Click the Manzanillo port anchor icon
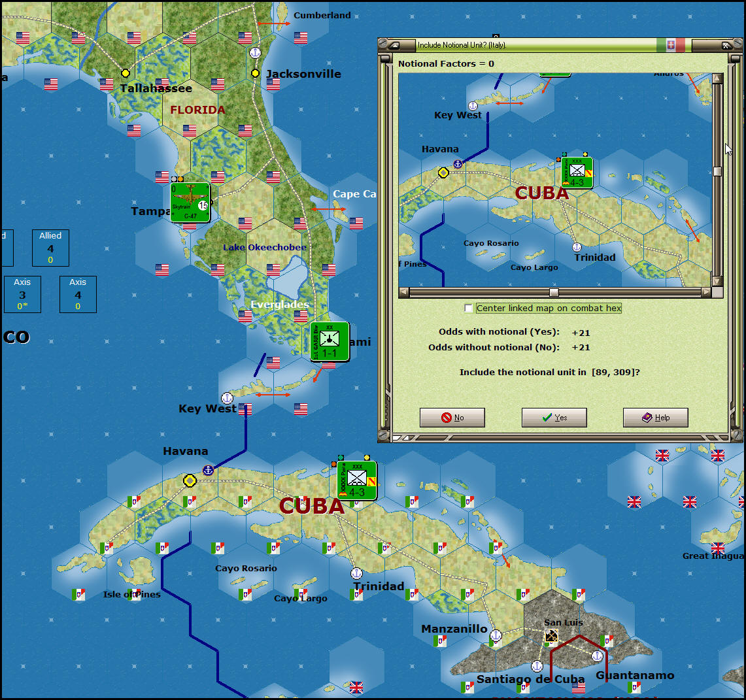746x700 pixels. (496, 635)
